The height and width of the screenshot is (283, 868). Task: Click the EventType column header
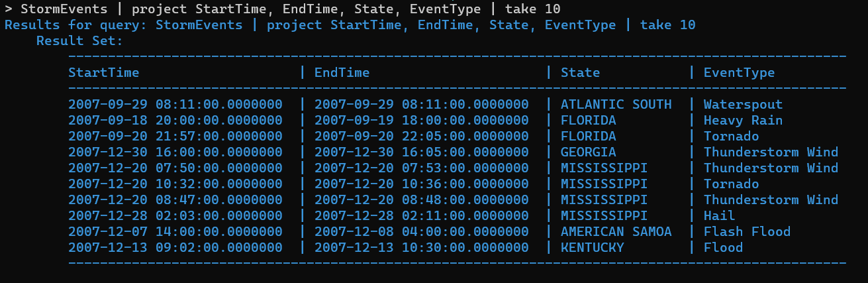[739, 73]
